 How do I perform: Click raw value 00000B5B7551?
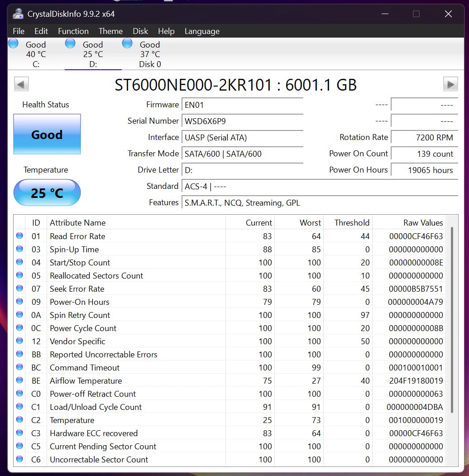click(416, 288)
